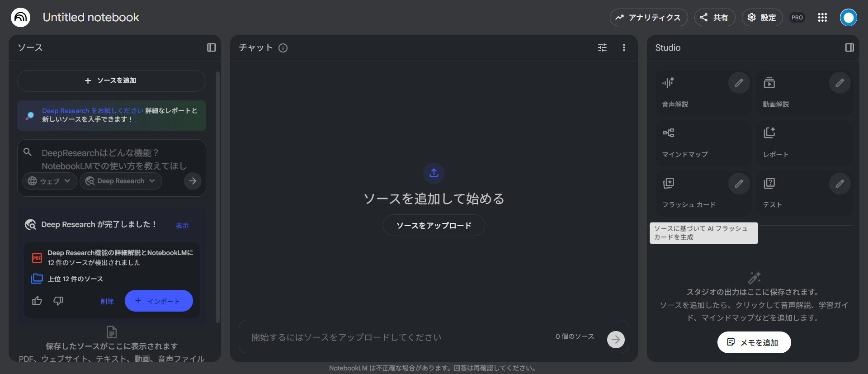Edit the 音声解説 customization pencil
This screenshot has height=374, width=868.
pos(739,83)
